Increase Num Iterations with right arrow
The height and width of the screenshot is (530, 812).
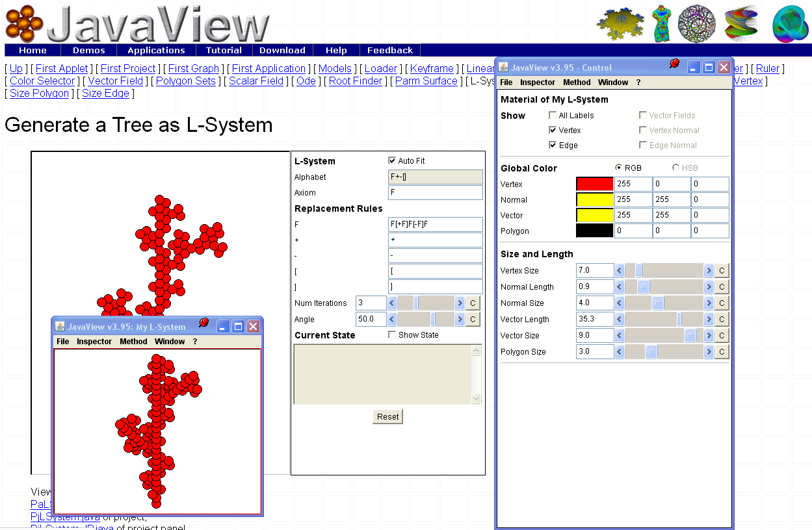[460, 303]
